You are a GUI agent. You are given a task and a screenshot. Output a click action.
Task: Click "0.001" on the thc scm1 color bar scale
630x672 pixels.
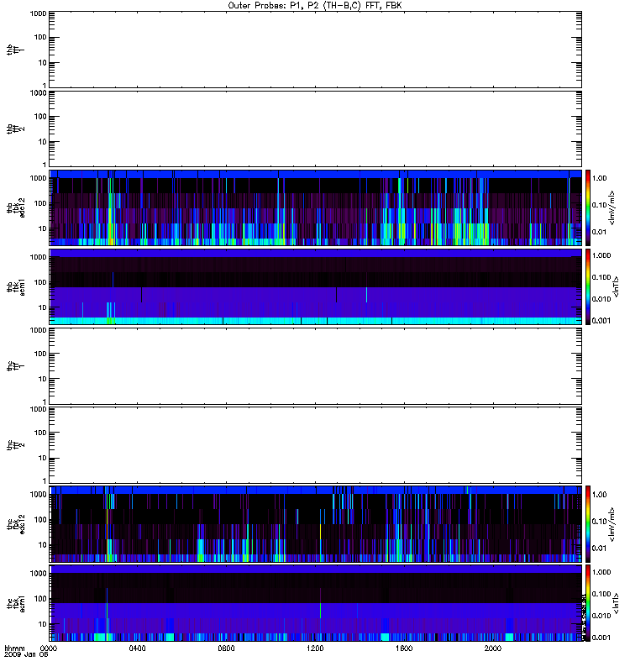point(601,638)
